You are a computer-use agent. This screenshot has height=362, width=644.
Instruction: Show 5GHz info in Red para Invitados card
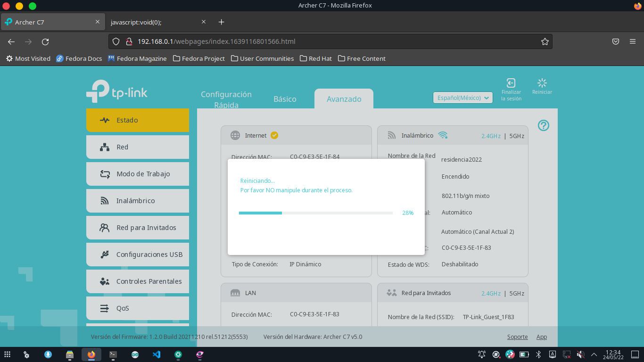point(517,293)
